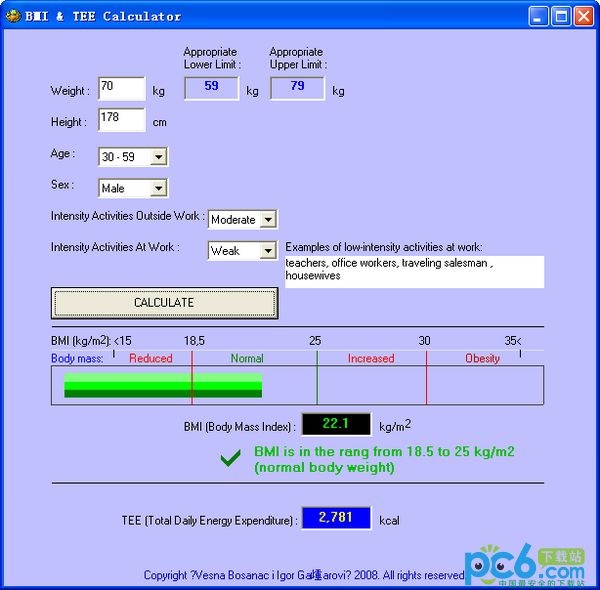Click the 'TEE (Total Daily Energy Expenditure) :' label

point(209,520)
